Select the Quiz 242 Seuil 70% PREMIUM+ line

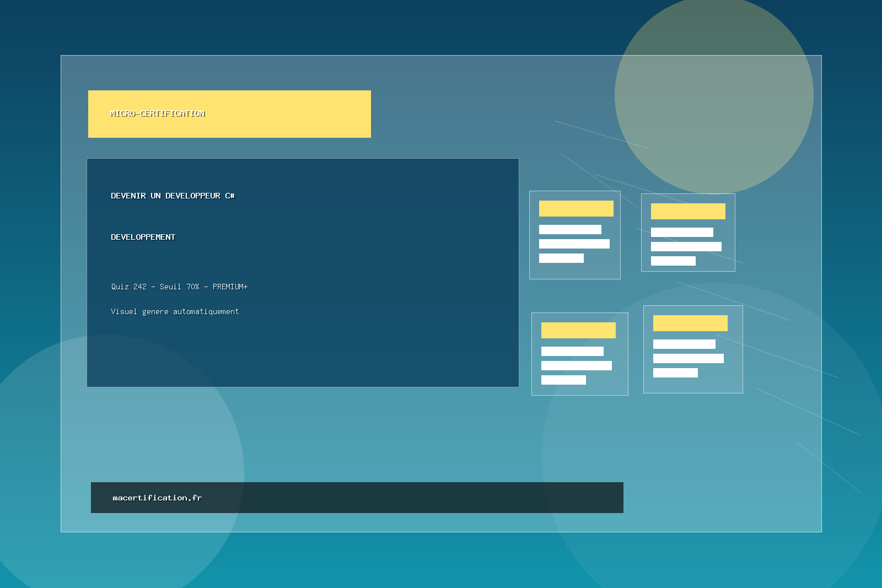[x=179, y=287]
